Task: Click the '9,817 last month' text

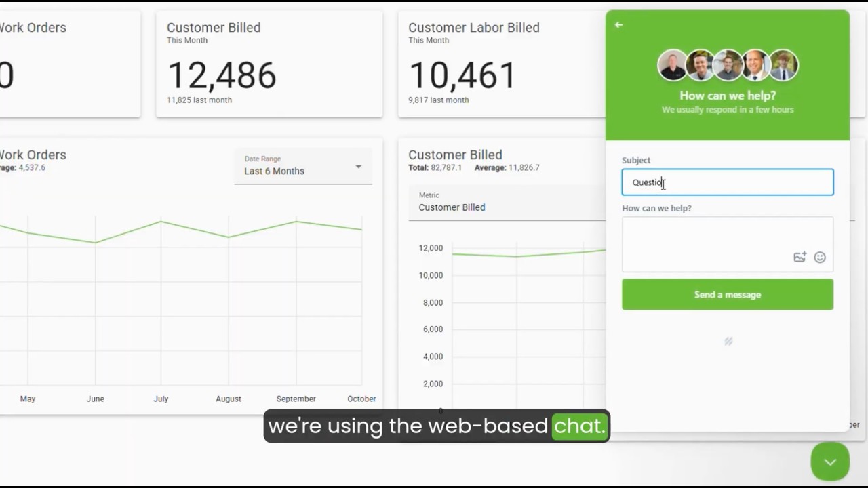Action: click(438, 100)
